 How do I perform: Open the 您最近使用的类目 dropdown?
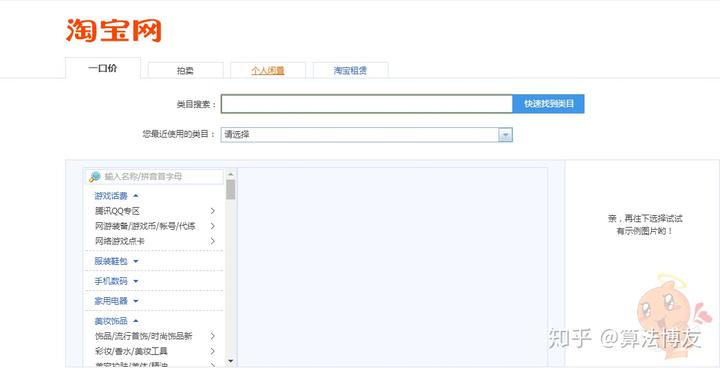point(366,135)
